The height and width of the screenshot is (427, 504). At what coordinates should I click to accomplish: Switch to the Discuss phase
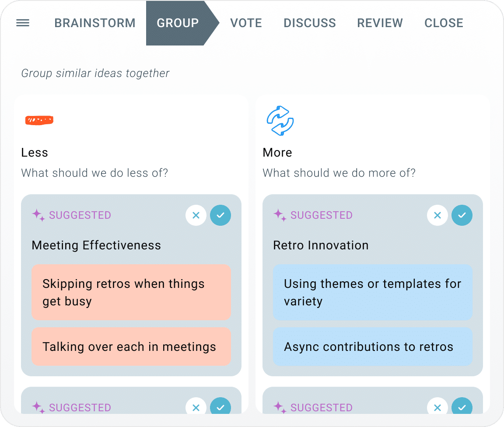(310, 23)
